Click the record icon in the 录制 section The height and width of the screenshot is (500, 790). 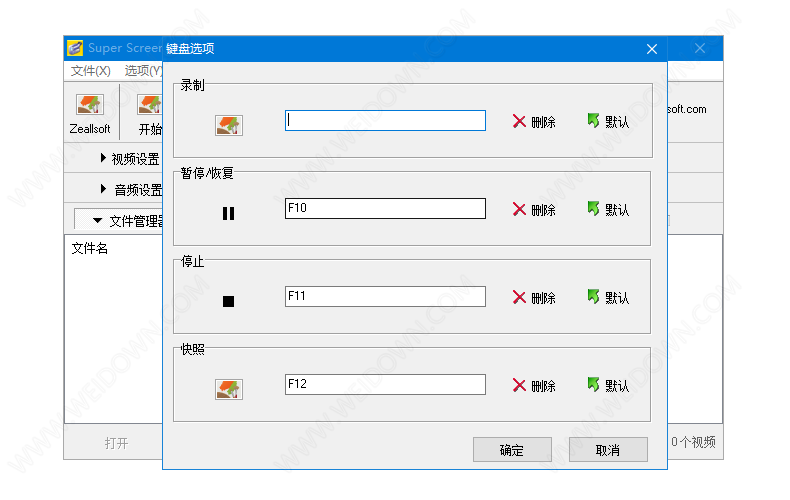pos(228,125)
